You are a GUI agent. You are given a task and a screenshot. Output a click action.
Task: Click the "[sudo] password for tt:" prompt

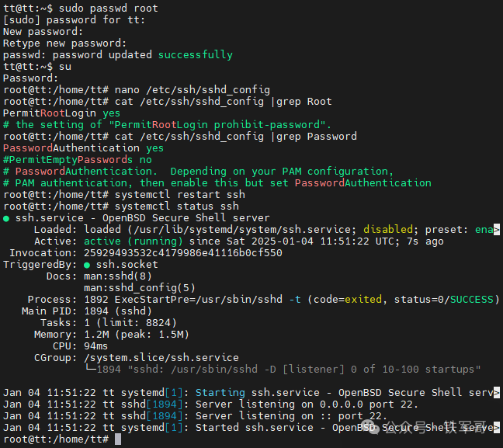(x=74, y=20)
